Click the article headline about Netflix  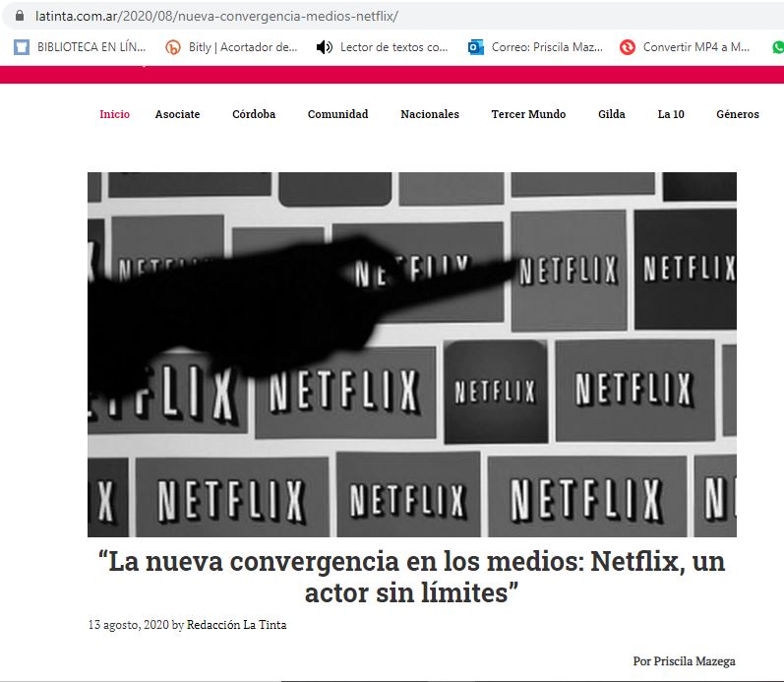411,577
